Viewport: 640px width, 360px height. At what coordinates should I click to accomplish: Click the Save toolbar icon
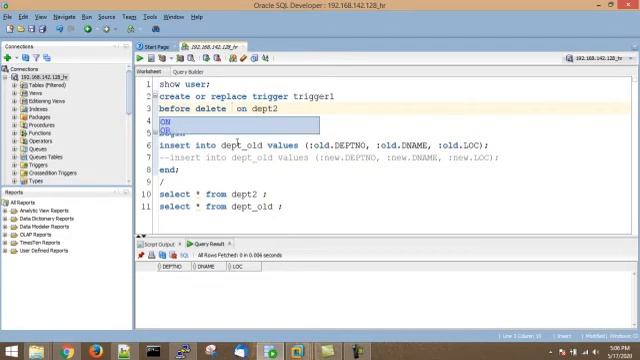coord(31,29)
